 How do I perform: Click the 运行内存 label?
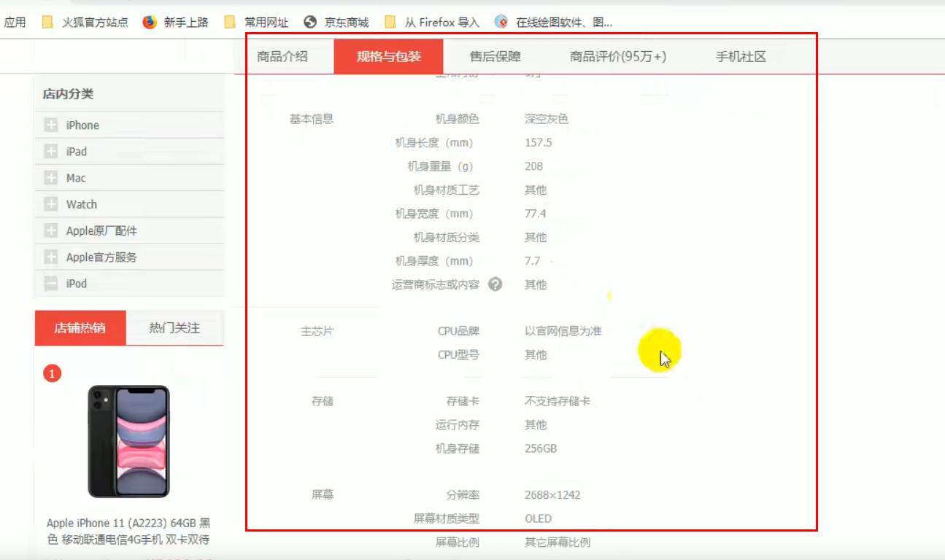pos(458,424)
